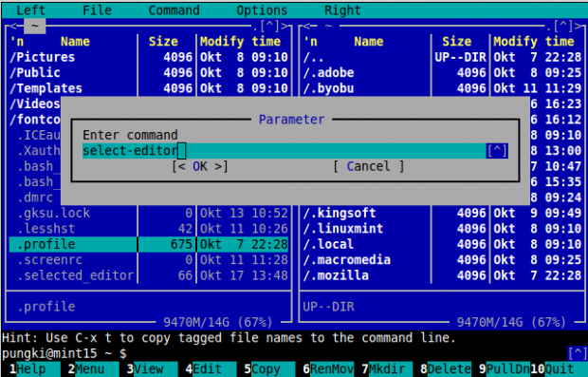The height and width of the screenshot is (377, 588).
Task: Expand command line history [^] at bottom
Action: [578, 353]
